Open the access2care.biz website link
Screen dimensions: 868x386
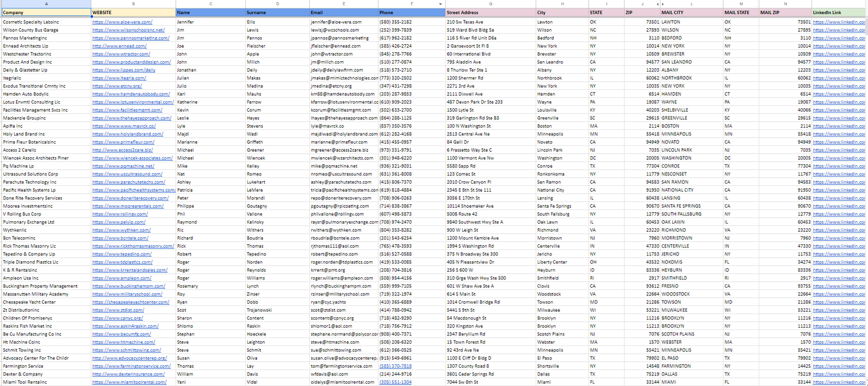pos(123,150)
